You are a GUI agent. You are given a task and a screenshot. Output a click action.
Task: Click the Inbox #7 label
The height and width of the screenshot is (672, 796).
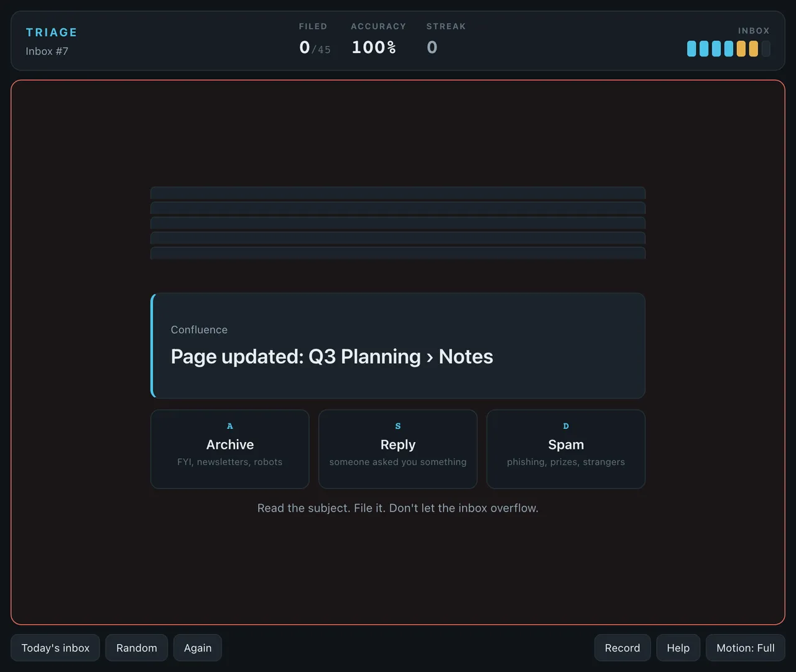pos(47,51)
